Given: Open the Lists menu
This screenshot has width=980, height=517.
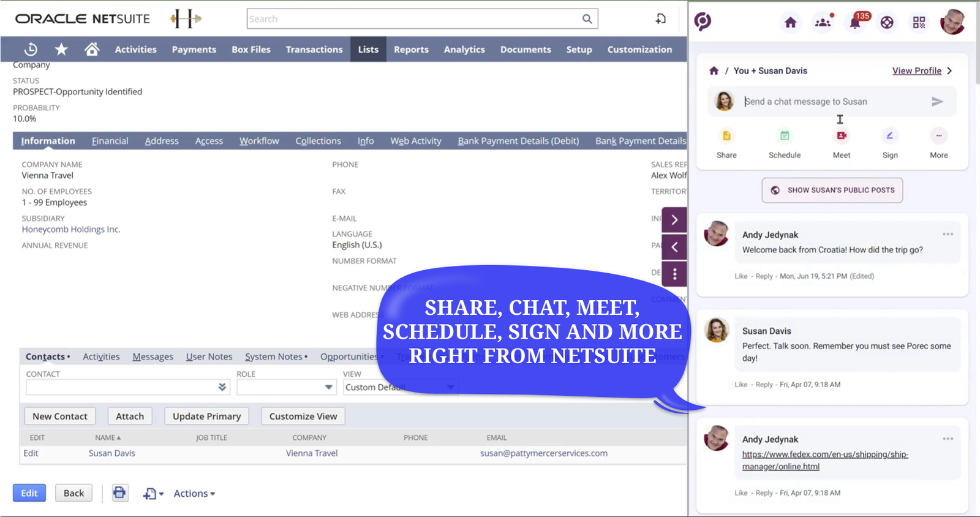Looking at the screenshot, I should pos(368,49).
